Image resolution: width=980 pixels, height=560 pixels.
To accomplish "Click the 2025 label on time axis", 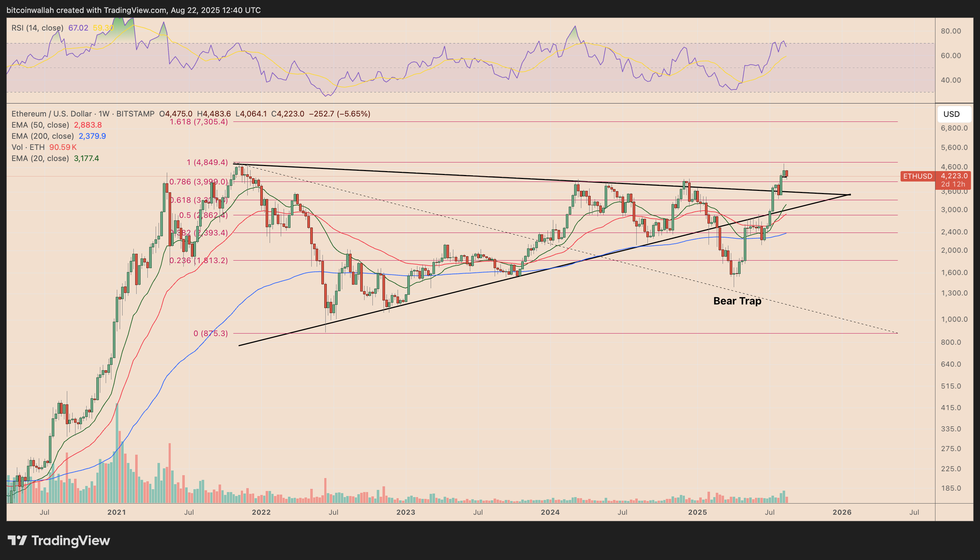I will tap(697, 512).
